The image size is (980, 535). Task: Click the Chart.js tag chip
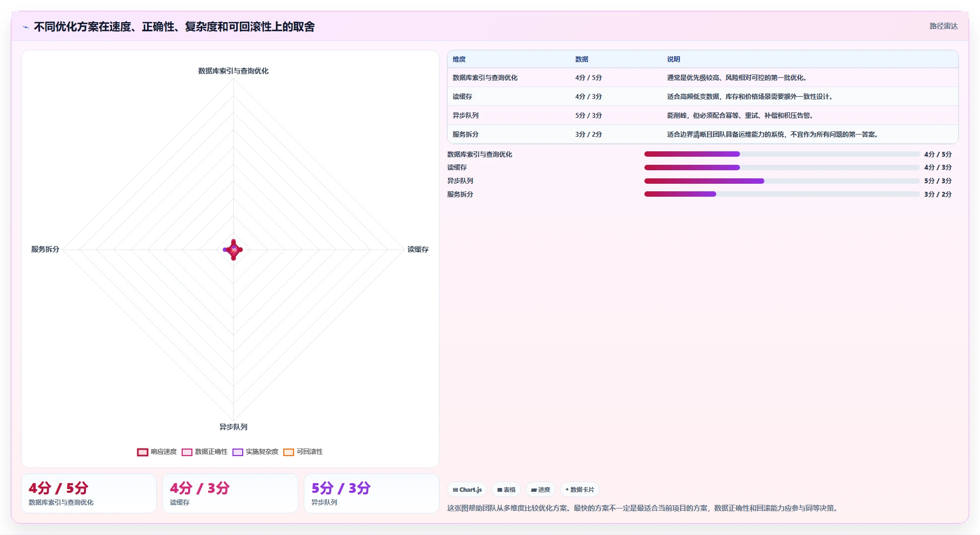[467, 490]
